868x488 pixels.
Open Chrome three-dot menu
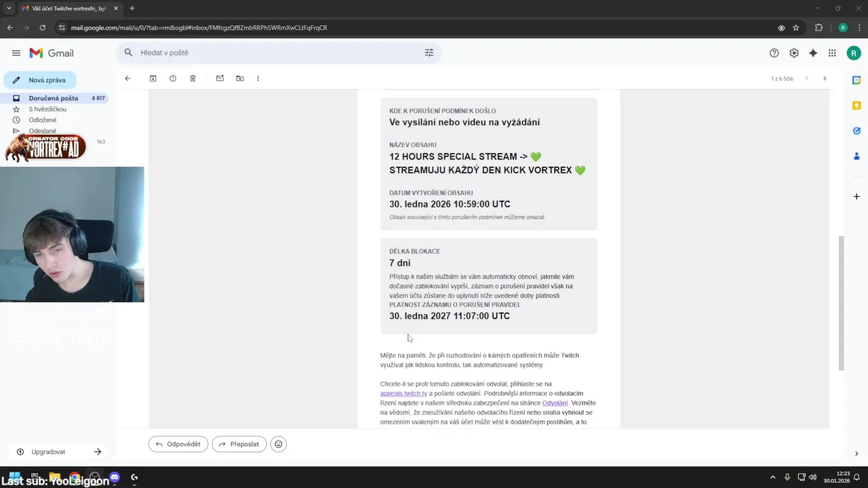[x=859, y=28]
